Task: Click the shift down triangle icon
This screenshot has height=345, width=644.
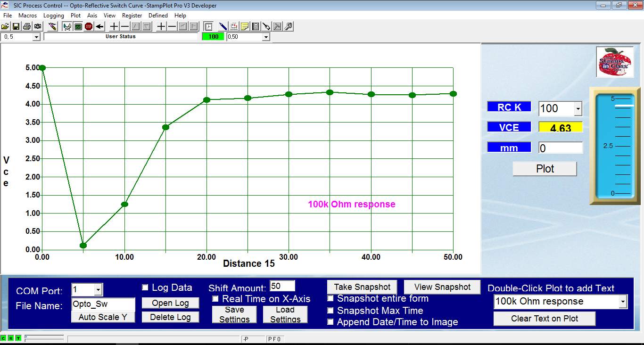Action: (x=147, y=26)
